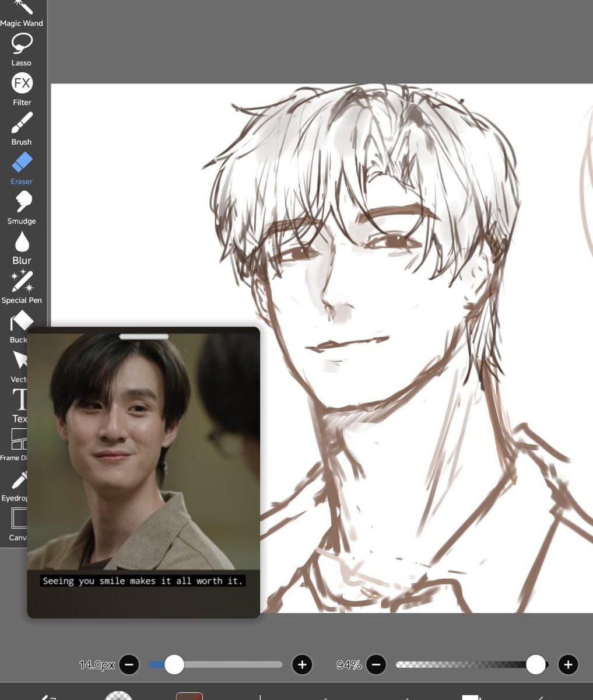Click the opacity slider checkered track
Image resolution: width=593 pixels, height=700 pixels.
point(472,664)
